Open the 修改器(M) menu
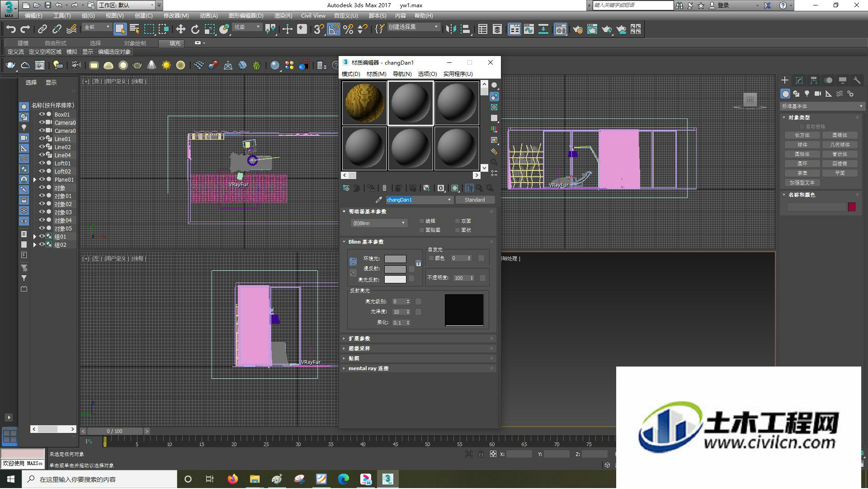 [176, 16]
